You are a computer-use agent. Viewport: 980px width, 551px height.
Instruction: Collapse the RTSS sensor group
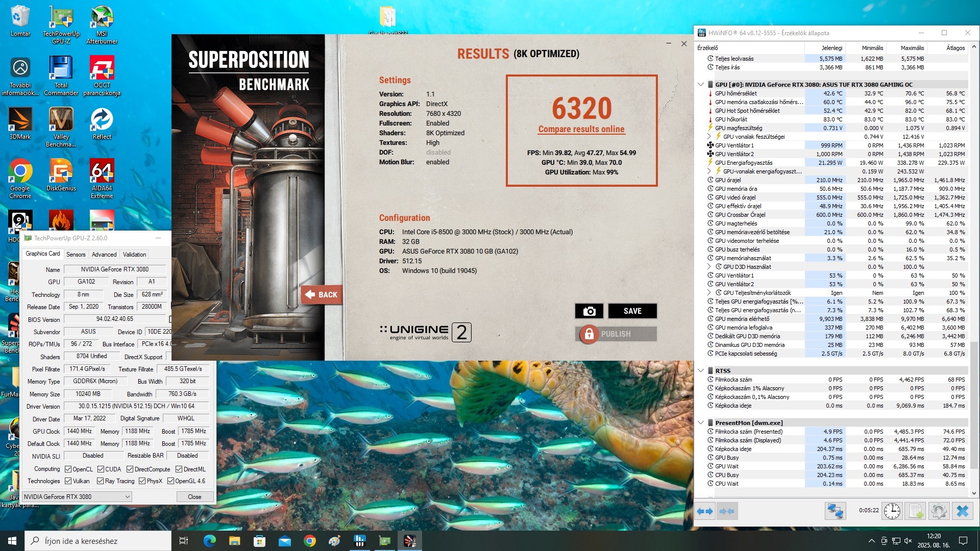701,370
